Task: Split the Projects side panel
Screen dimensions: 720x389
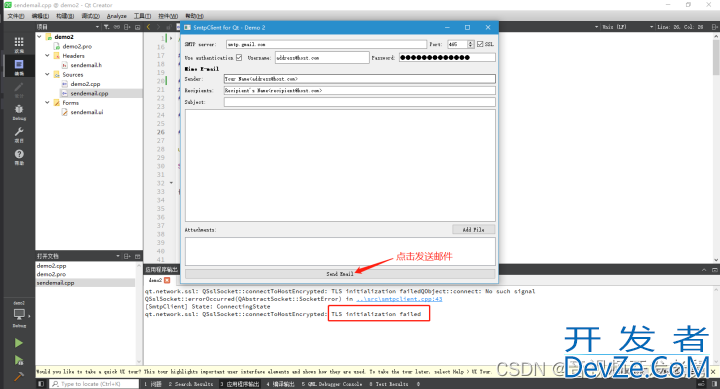Action: [127, 27]
